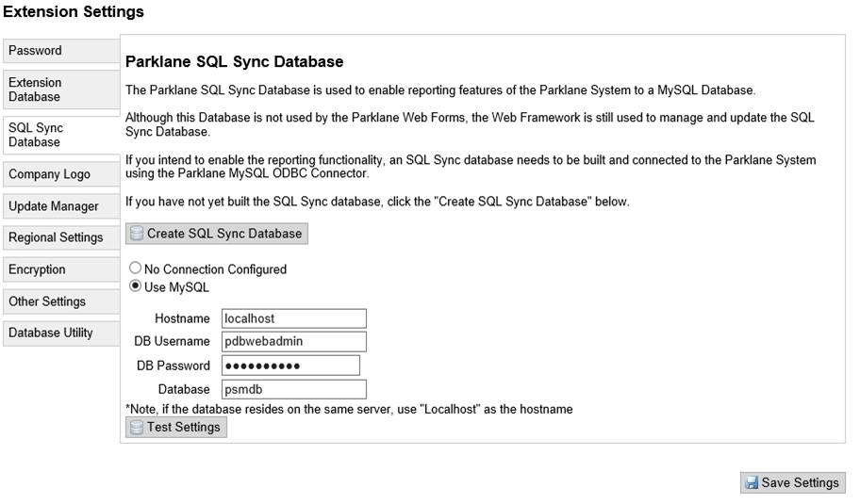Click the database icon on the Create SQL Sync Database button
This screenshot has width=860, height=504.
click(137, 234)
